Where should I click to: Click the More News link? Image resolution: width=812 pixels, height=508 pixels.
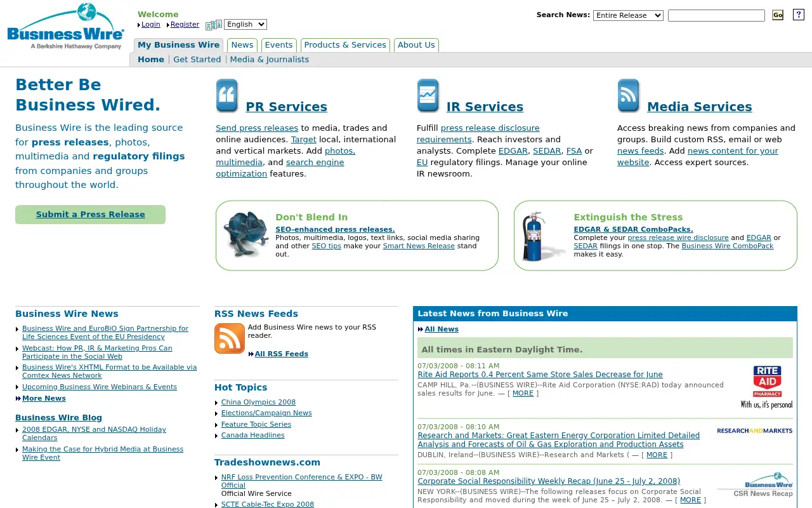[x=44, y=399]
